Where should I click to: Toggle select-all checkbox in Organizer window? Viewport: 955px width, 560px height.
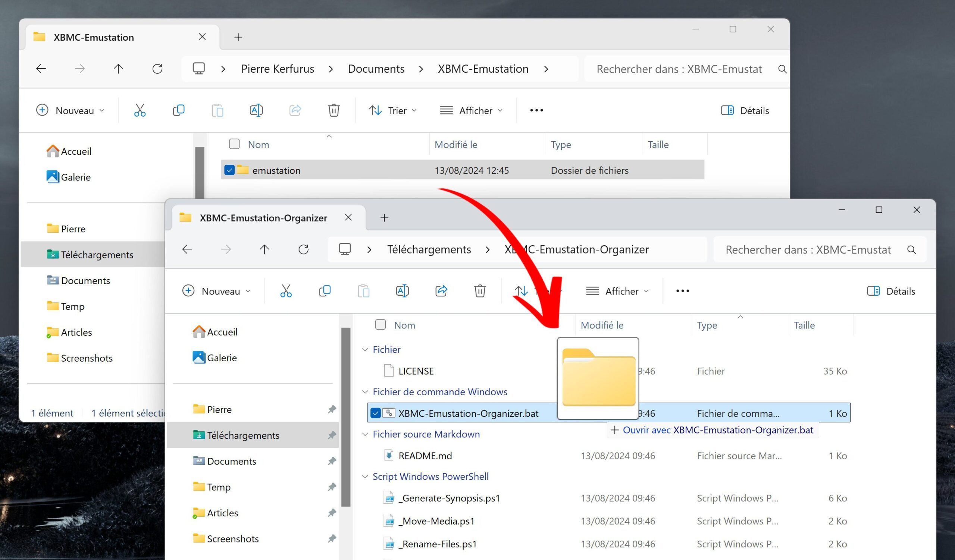tap(381, 324)
